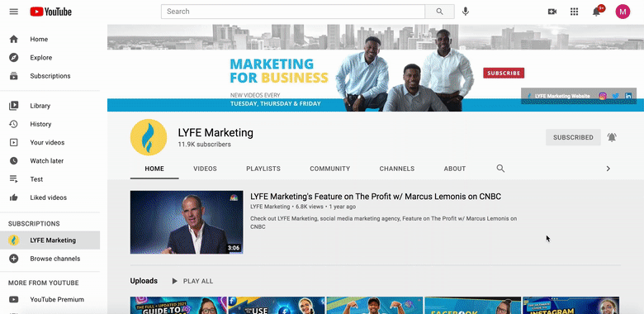
Task: Click Browse channels plus icon
Action: 13,259
